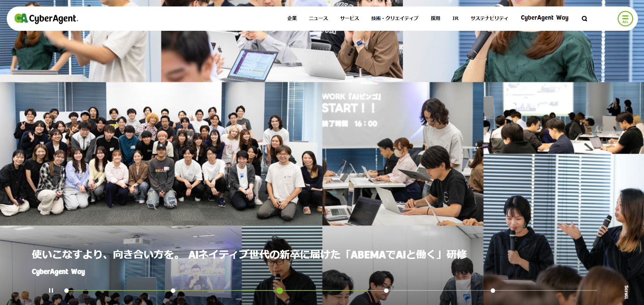Click the CyberAgent logo

46,18
